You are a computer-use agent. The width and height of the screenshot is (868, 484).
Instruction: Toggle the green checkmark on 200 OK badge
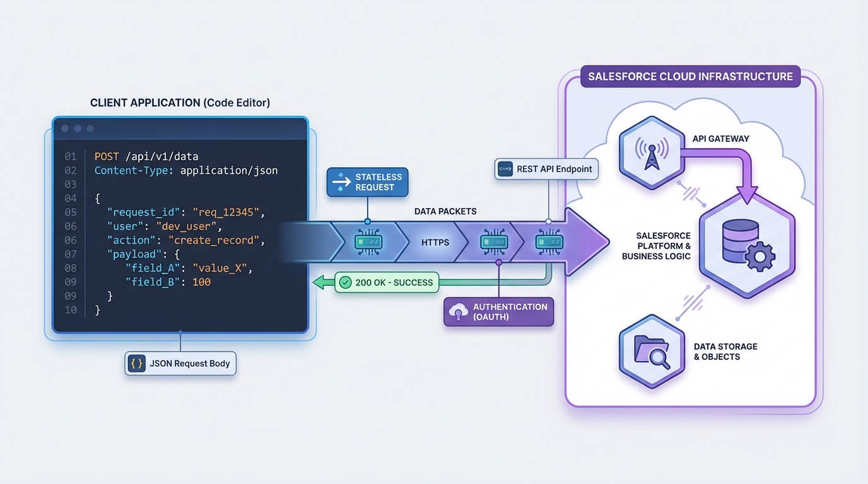344,282
